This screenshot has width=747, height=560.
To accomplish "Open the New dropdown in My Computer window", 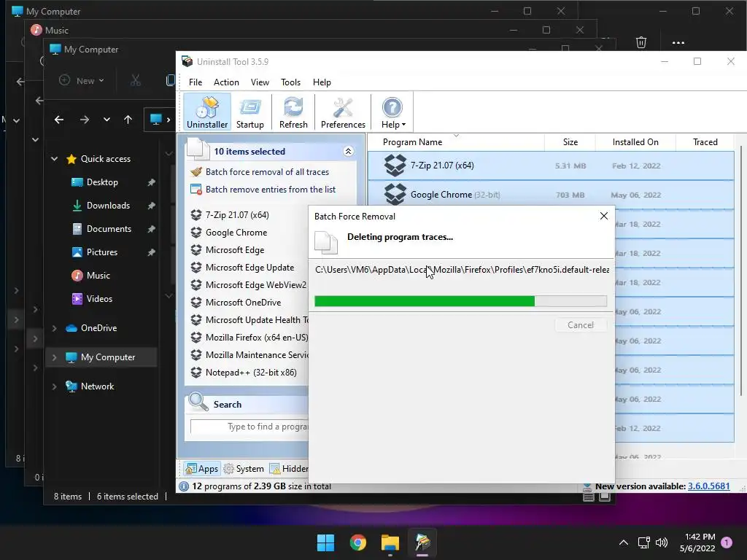I will tap(82, 80).
